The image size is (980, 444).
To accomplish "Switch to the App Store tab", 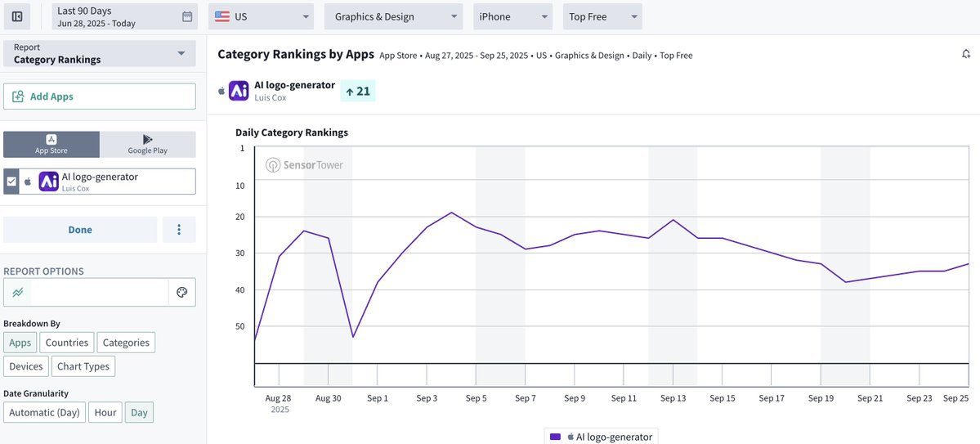I will click(x=51, y=145).
